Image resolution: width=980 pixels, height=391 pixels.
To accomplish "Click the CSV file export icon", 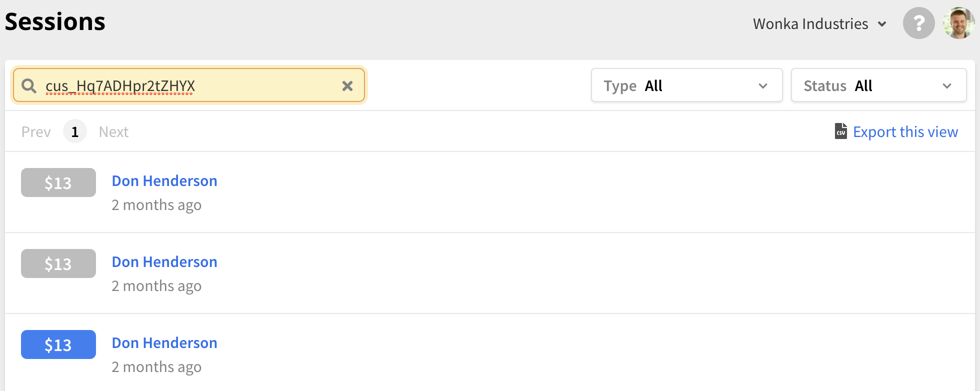I will pos(841,131).
